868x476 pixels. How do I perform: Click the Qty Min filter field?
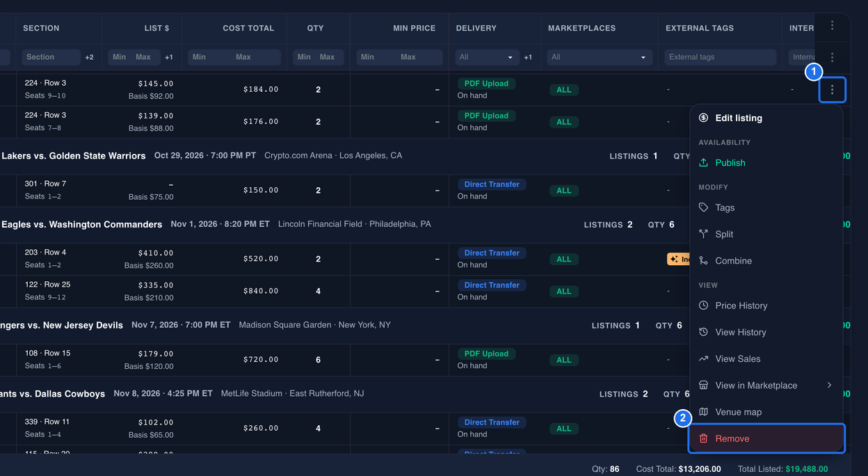pyautogui.click(x=305, y=57)
